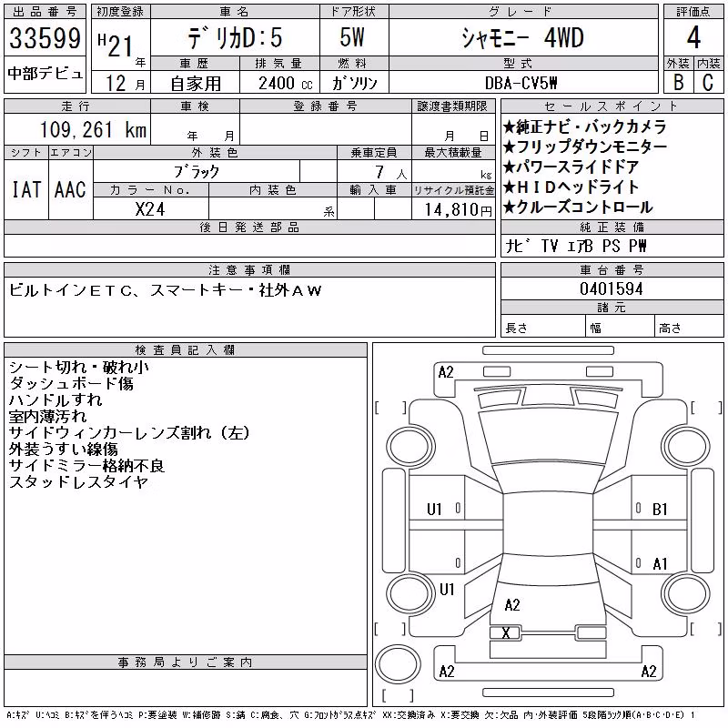Image resolution: width=728 pixels, height=728 pixels.
Task: Click the セールスポイント section header
Action: click(x=612, y=106)
